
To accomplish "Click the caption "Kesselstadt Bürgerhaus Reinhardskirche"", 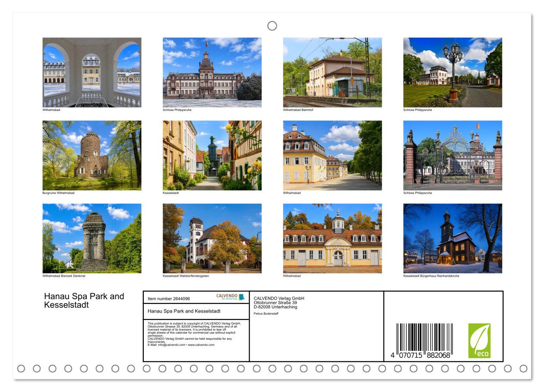I will (431, 276).
